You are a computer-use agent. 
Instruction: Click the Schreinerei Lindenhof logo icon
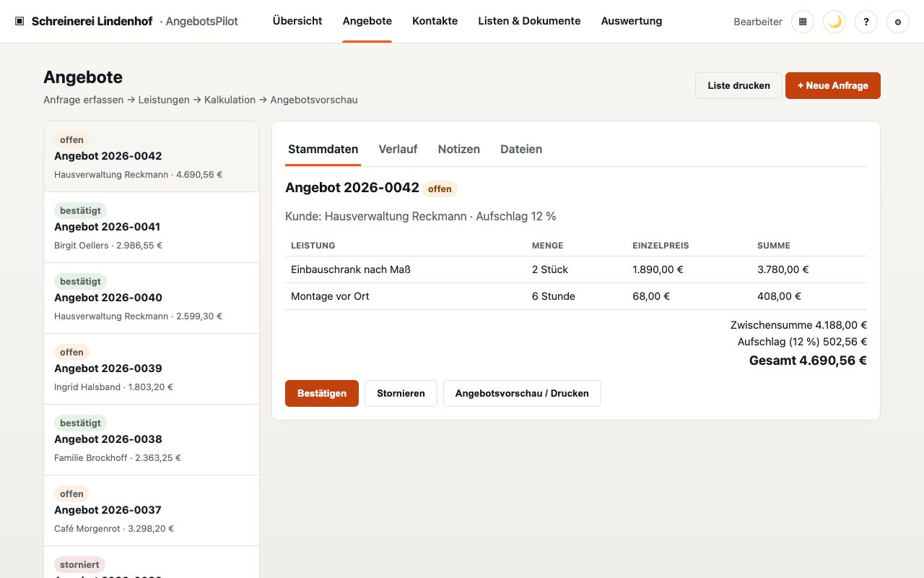tap(19, 22)
